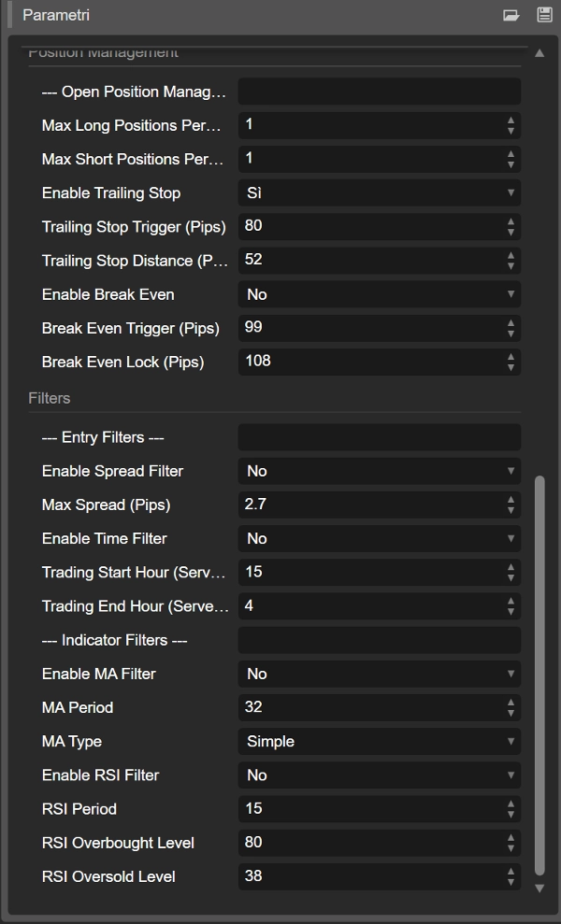
Task: Click the save parameters disk icon
Action: [544, 15]
